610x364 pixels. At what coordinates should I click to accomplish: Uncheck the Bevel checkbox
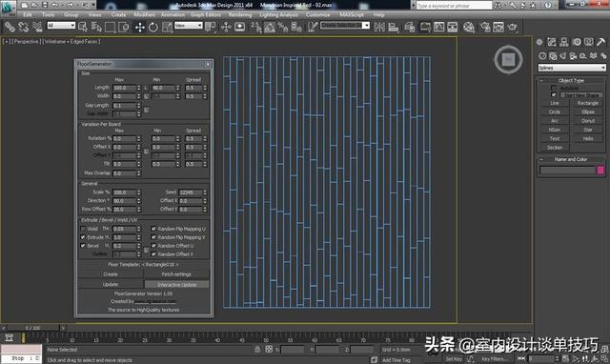click(x=83, y=246)
